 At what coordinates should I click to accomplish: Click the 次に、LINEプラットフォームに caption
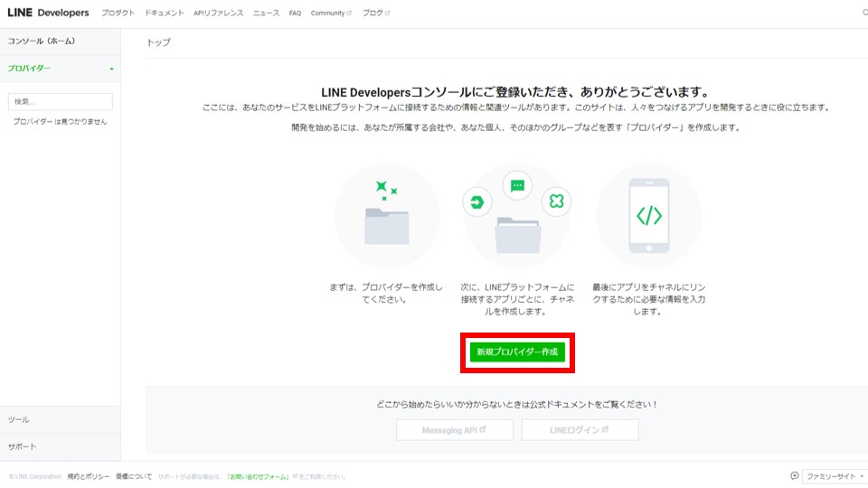tap(517, 299)
